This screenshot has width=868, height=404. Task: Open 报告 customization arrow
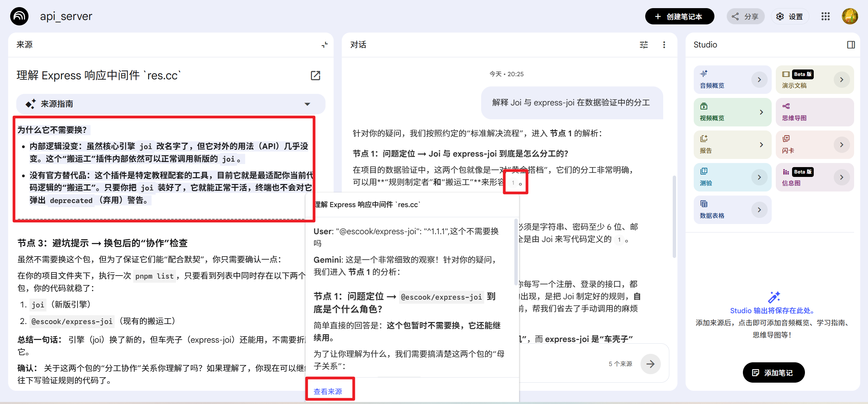pos(762,145)
